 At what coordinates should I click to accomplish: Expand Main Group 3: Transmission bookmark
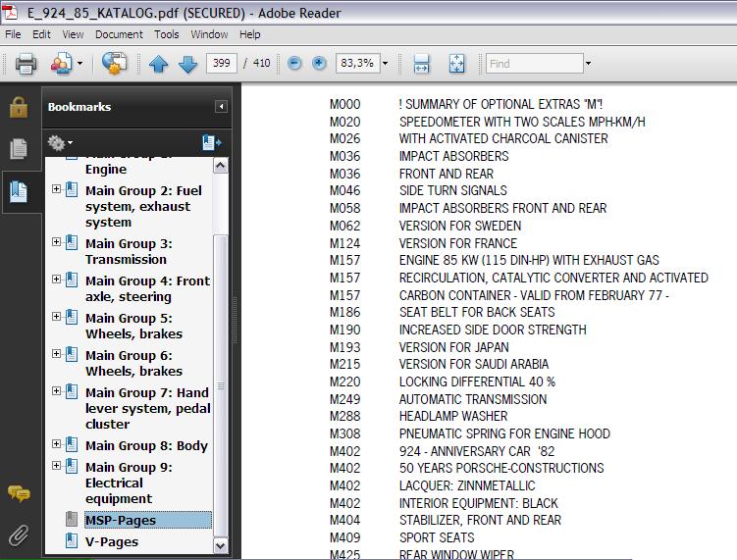[56, 242]
